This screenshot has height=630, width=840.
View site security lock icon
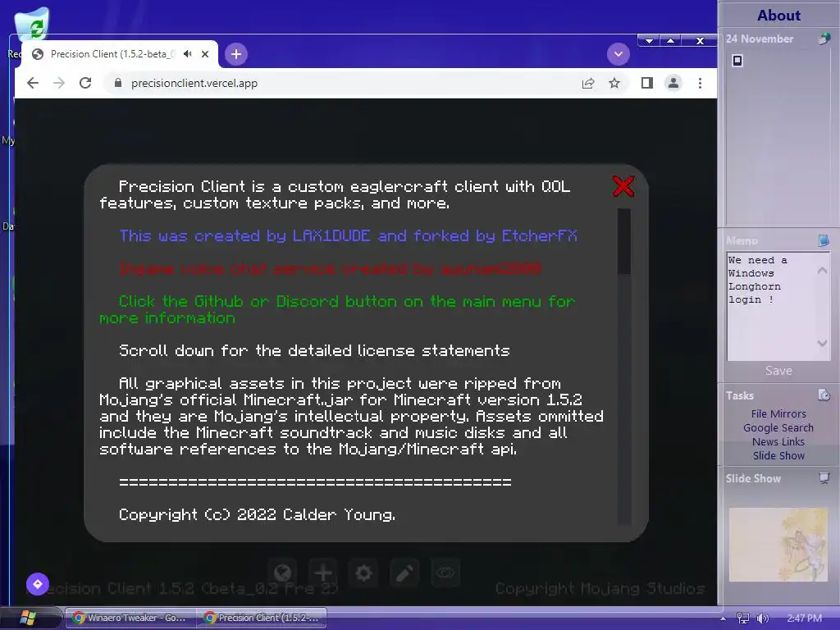coord(118,83)
